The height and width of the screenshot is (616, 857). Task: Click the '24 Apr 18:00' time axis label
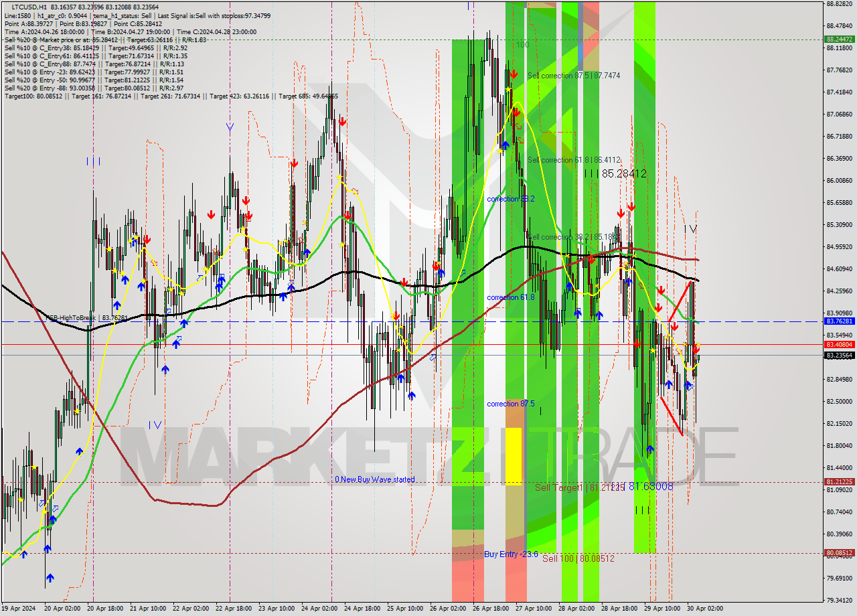(362, 609)
